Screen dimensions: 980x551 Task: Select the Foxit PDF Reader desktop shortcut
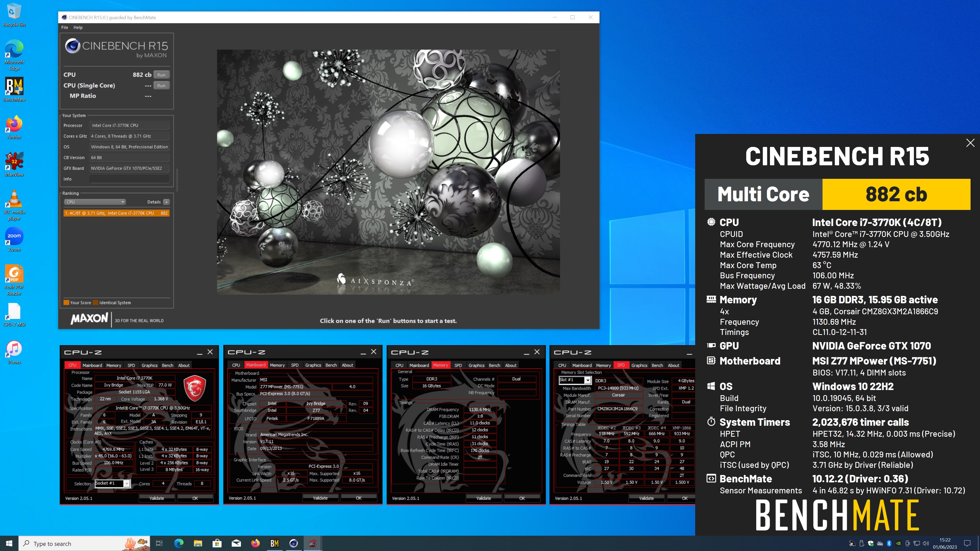coord(14,280)
